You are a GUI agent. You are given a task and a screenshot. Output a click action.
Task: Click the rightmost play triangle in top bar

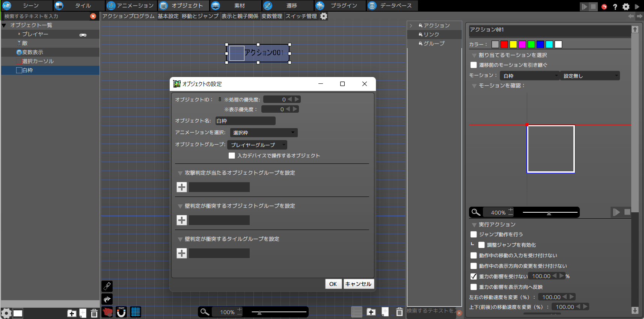click(x=637, y=6)
